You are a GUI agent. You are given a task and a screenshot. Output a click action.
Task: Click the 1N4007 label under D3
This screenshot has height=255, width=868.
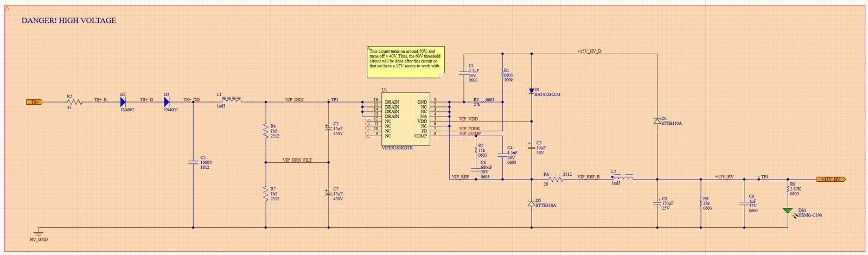point(170,110)
